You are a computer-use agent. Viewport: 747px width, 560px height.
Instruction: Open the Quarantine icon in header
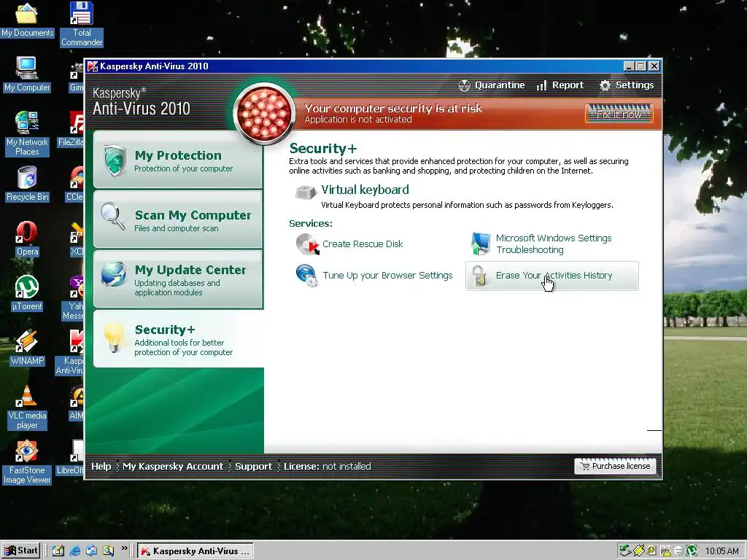coord(464,85)
